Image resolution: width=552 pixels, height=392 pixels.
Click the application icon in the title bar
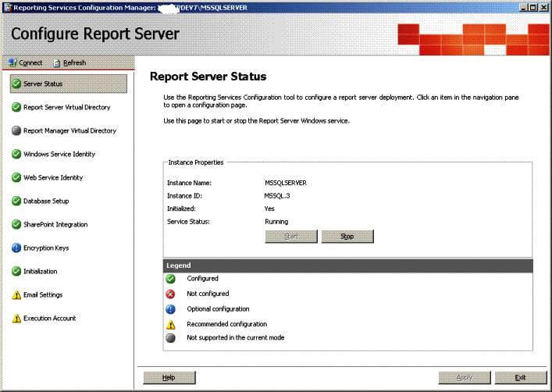coord(7,7)
